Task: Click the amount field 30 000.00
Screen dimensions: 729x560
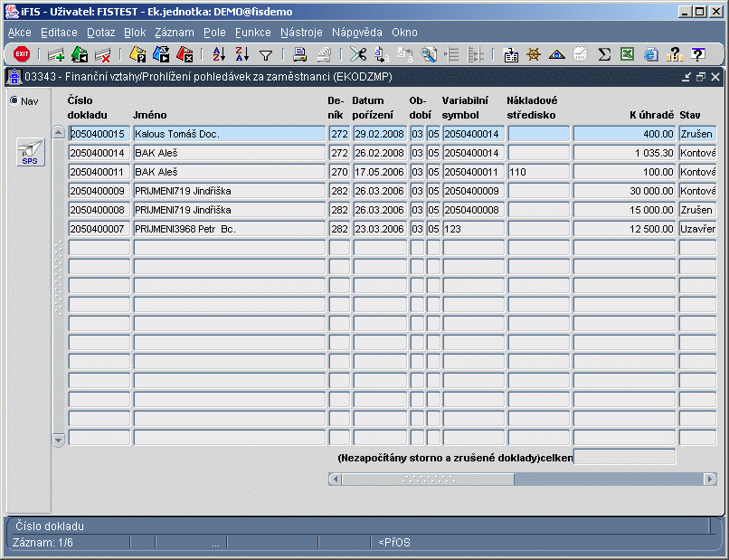Action: pos(624,191)
